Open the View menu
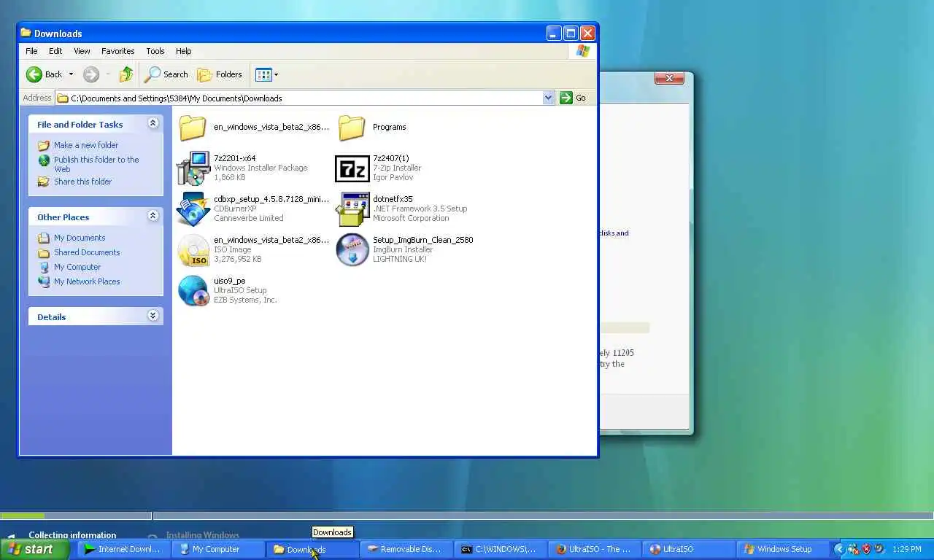 [82, 51]
